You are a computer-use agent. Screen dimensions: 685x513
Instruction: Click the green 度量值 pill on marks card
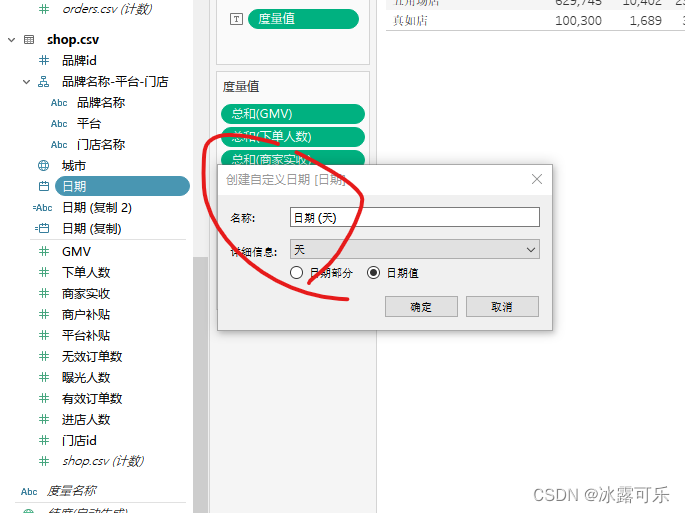click(x=303, y=19)
